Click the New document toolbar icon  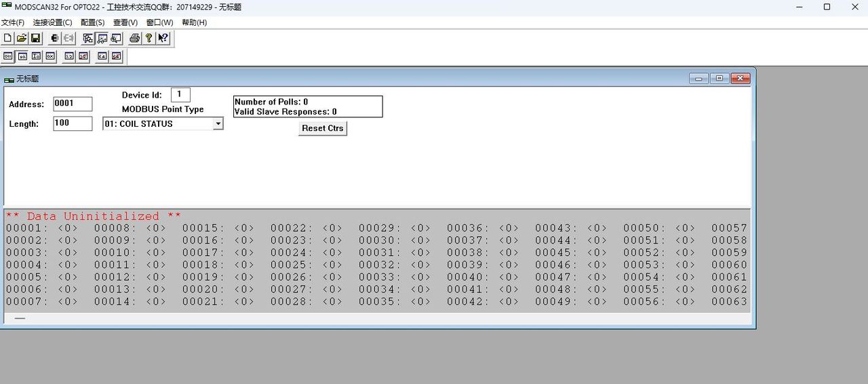(8, 39)
